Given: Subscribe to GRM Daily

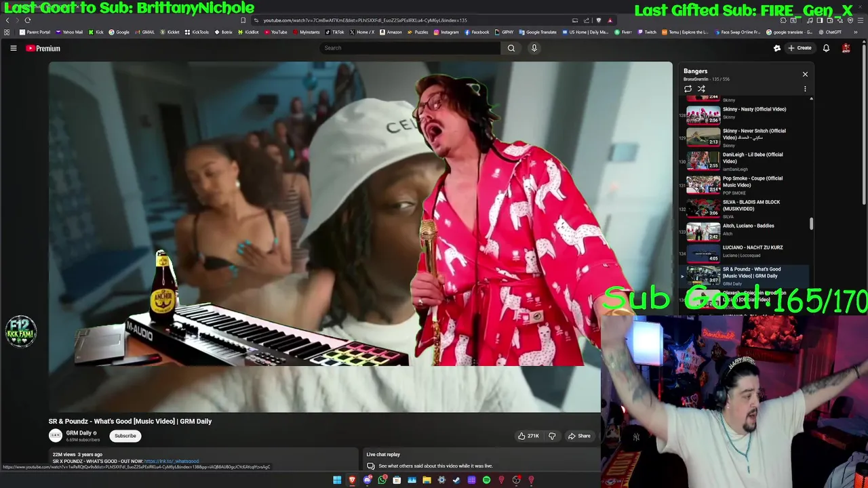Looking at the screenshot, I should tap(125, 436).
